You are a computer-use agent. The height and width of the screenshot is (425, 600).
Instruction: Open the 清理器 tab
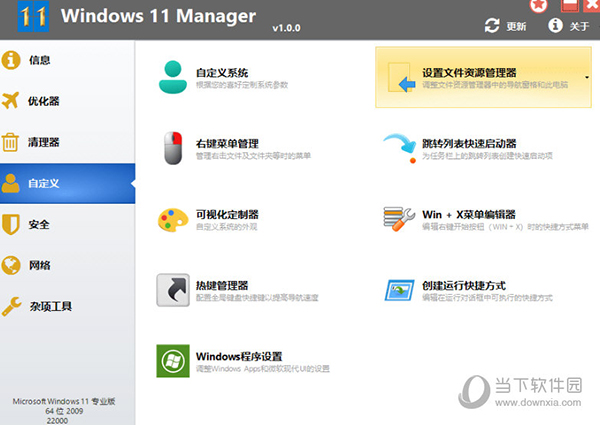pos(67,142)
